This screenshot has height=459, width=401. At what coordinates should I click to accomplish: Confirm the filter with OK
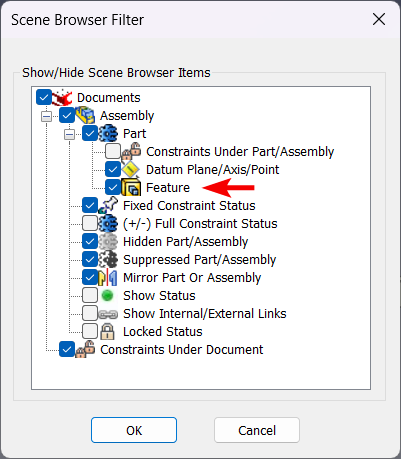[x=134, y=430]
